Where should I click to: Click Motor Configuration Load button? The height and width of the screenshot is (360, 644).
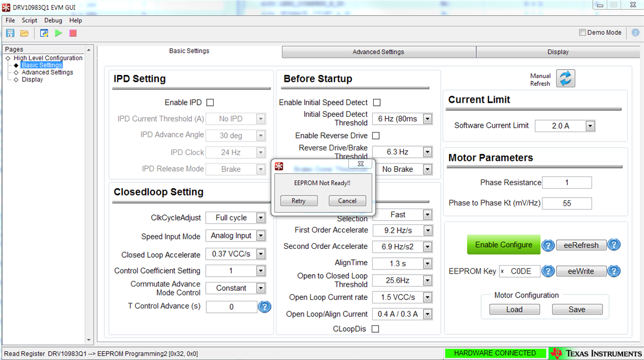coord(514,310)
